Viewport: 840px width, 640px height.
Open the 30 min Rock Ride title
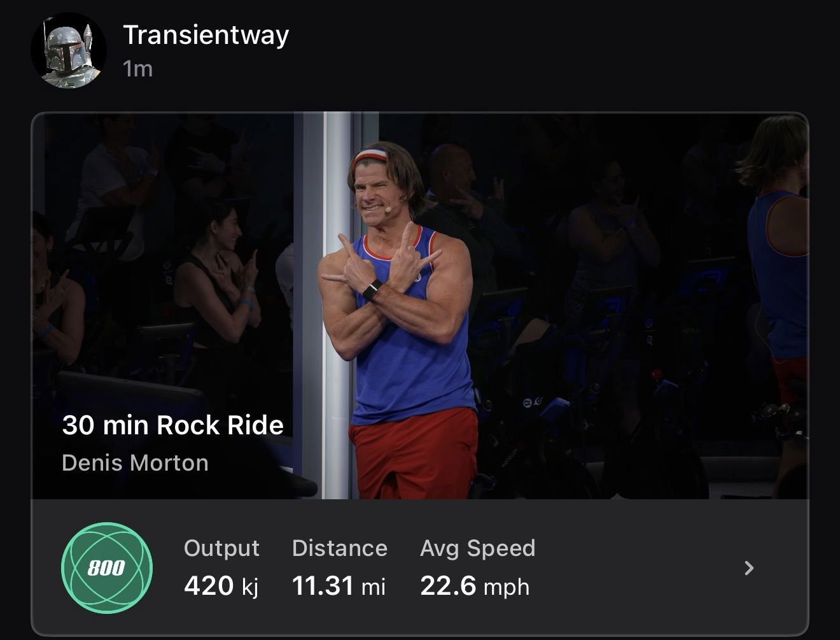pyautogui.click(x=172, y=425)
